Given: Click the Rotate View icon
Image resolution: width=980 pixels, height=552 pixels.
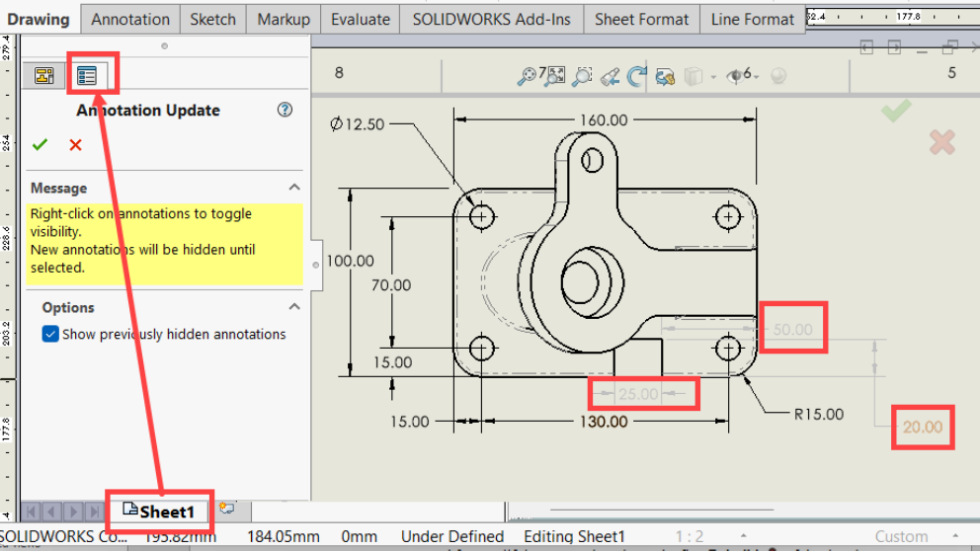Looking at the screenshot, I should [637, 75].
